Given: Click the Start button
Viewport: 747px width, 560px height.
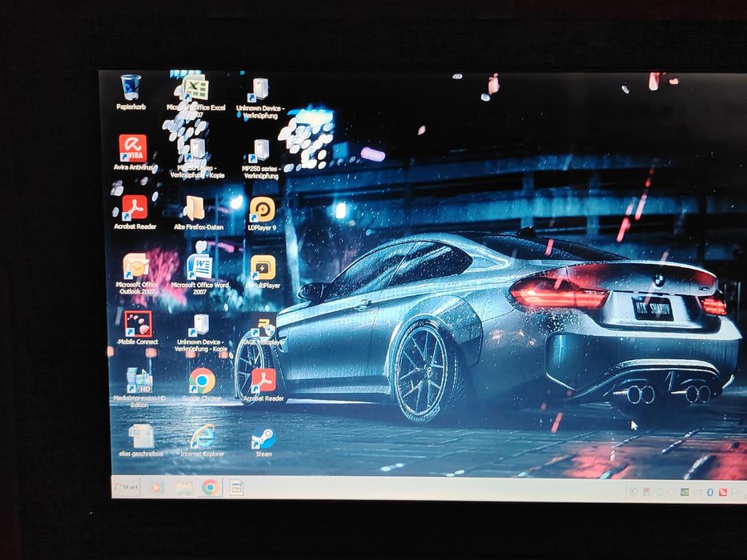Looking at the screenshot, I should (x=127, y=486).
